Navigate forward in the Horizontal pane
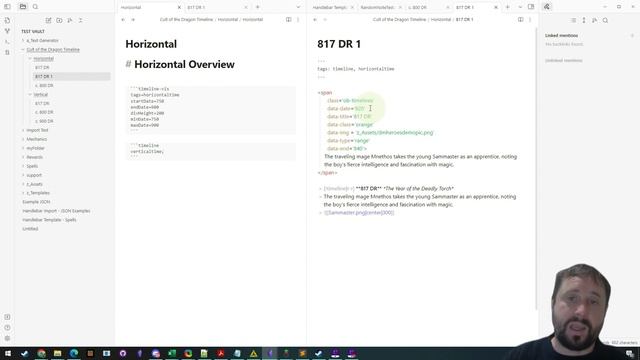The width and height of the screenshot is (640, 360). [133, 20]
